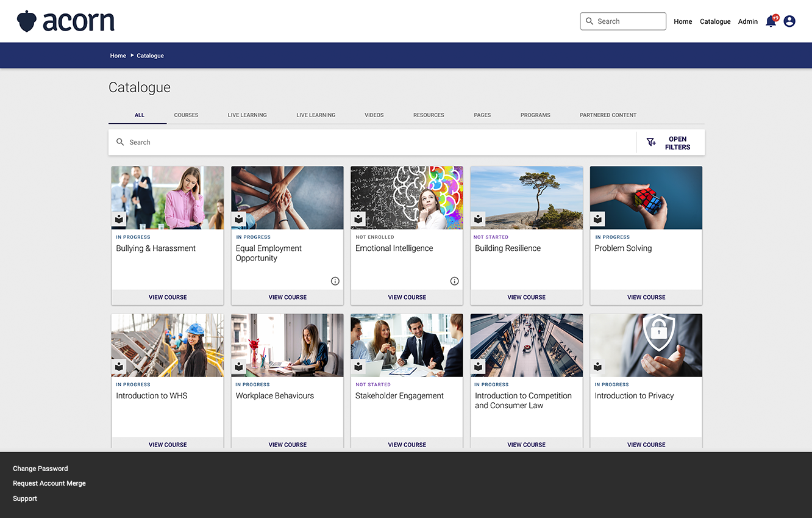Open the info icon on Equal Employment Opportunity
812x518 pixels.
pyautogui.click(x=335, y=281)
